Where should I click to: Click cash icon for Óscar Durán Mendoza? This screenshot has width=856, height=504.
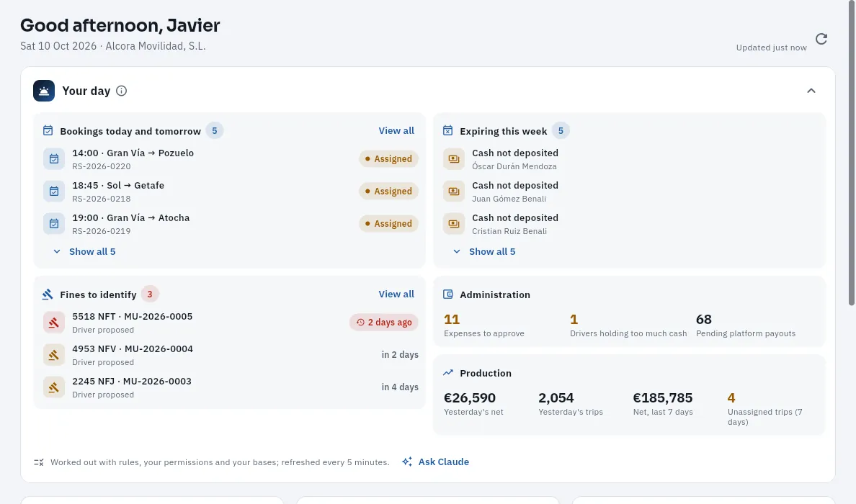click(454, 158)
